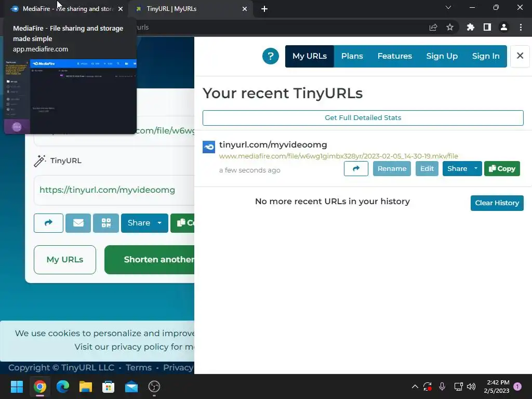Bookmark this page with the star icon
Screen dimensions: 532x399
pos(450,28)
